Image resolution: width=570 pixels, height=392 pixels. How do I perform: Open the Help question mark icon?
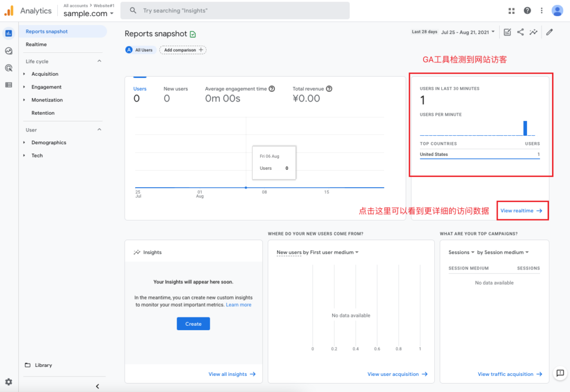(x=527, y=11)
